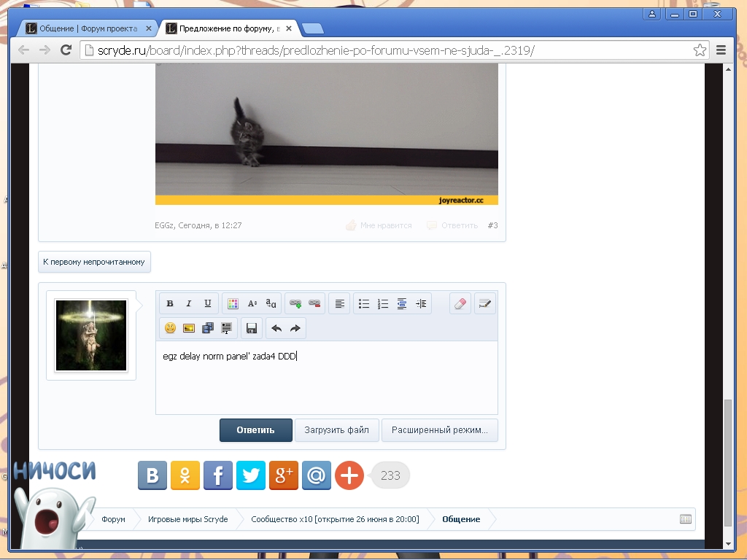Click inside the reply text area
The width and height of the screenshot is (747, 560).
(326, 376)
